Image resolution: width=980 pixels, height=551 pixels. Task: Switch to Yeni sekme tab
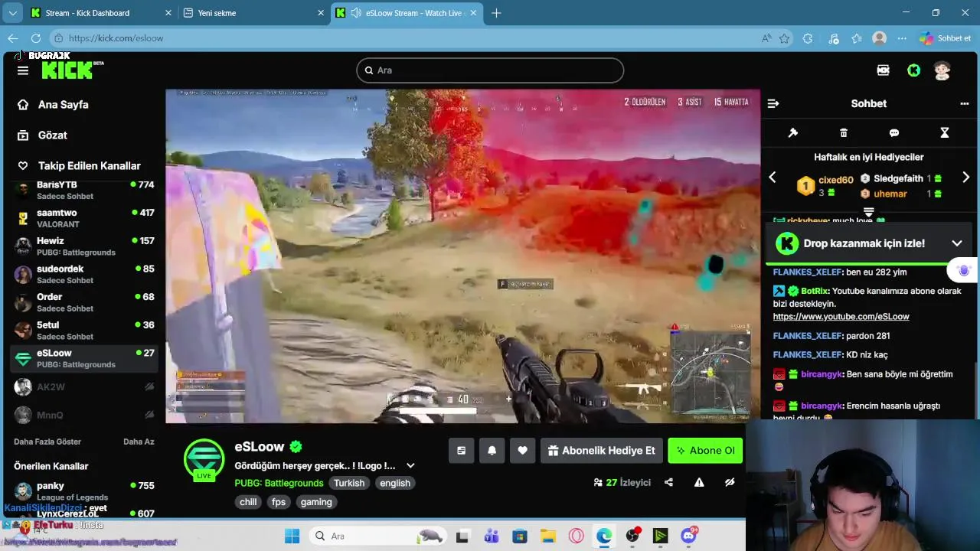coord(253,13)
